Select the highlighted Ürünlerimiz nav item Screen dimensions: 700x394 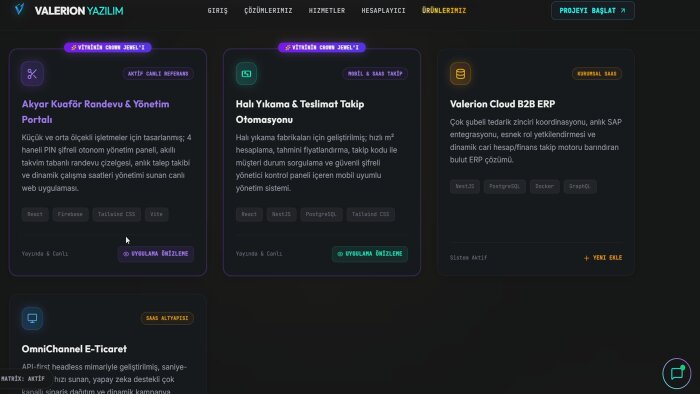click(x=444, y=10)
